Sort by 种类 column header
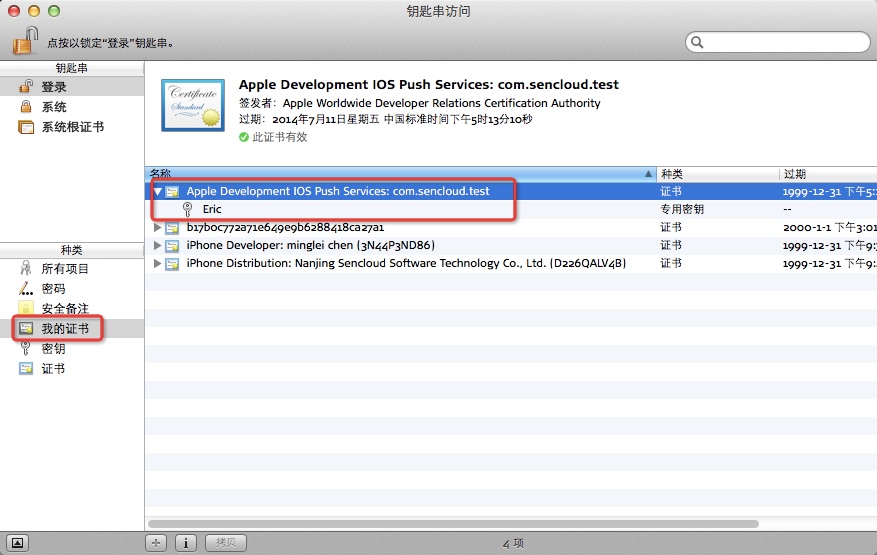This screenshot has width=877, height=555. coord(718,173)
